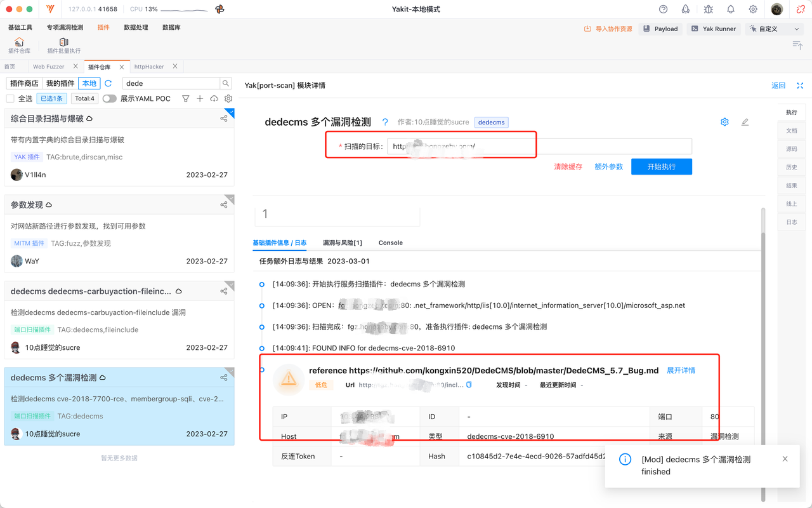812x508 pixels.
Task: Open the 日志 side tab
Action: click(791, 222)
